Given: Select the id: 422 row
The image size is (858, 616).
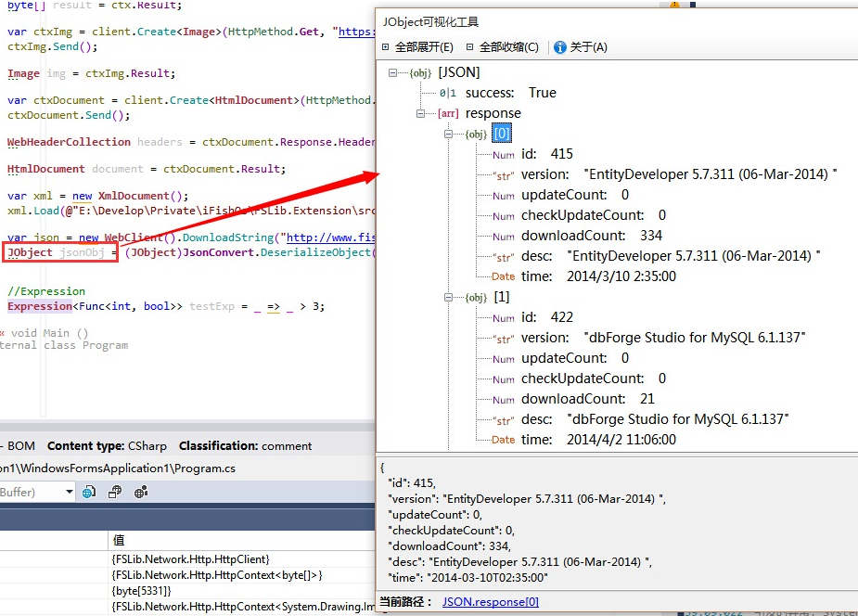Looking at the screenshot, I should coord(546,317).
